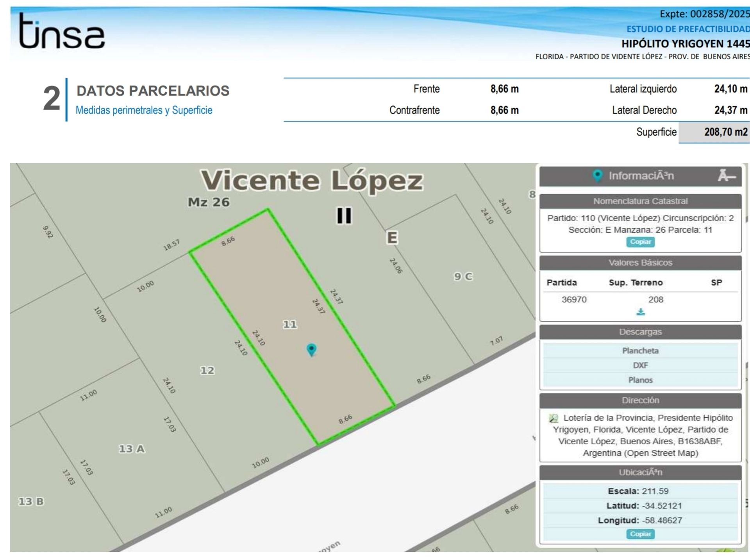Screen dimensions: 750x560
Task: Click the map pin icon beside Información
Action: (597, 176)
